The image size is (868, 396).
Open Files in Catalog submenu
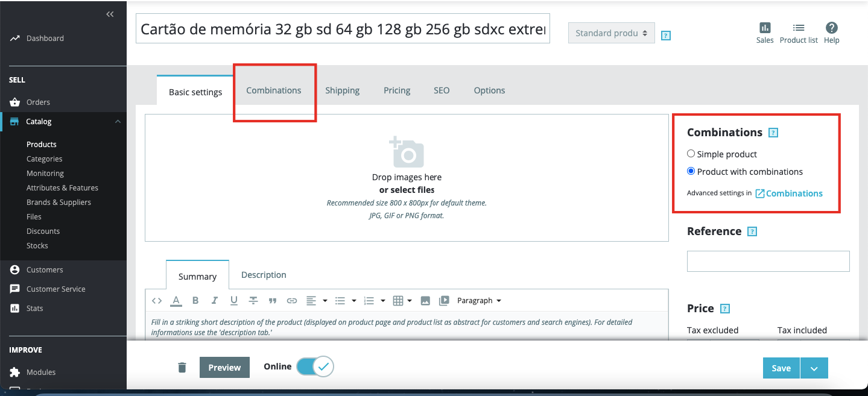(34, 216)
